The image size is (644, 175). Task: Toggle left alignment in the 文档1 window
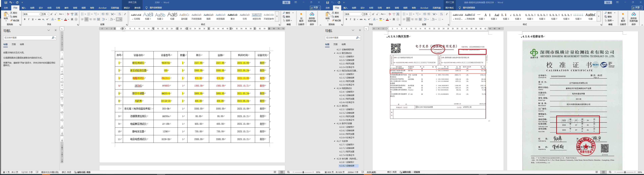click(x=82, y=19)
